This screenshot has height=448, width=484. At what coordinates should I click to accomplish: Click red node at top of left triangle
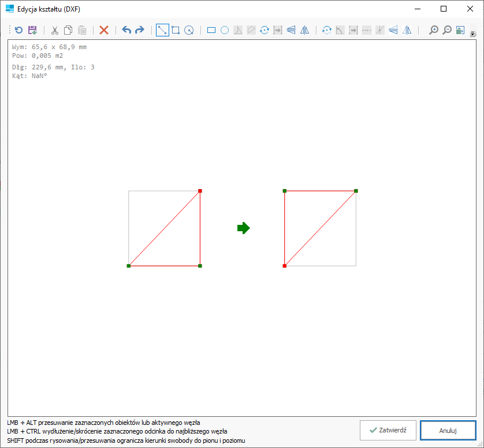coord(200,191)
